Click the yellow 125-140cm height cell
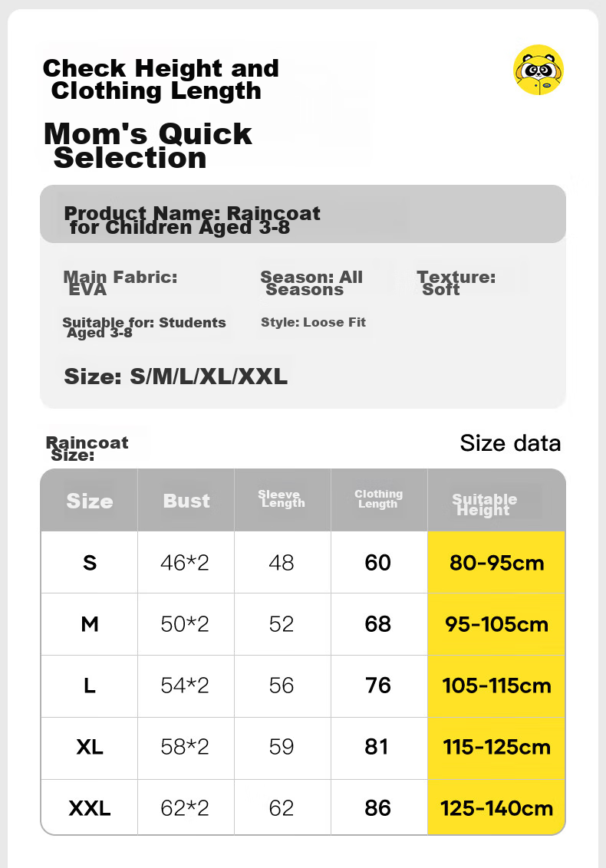 point(496,808)
